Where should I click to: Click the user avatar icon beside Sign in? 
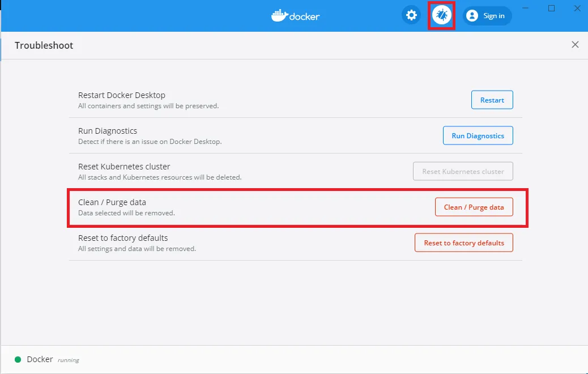point(472,16)
